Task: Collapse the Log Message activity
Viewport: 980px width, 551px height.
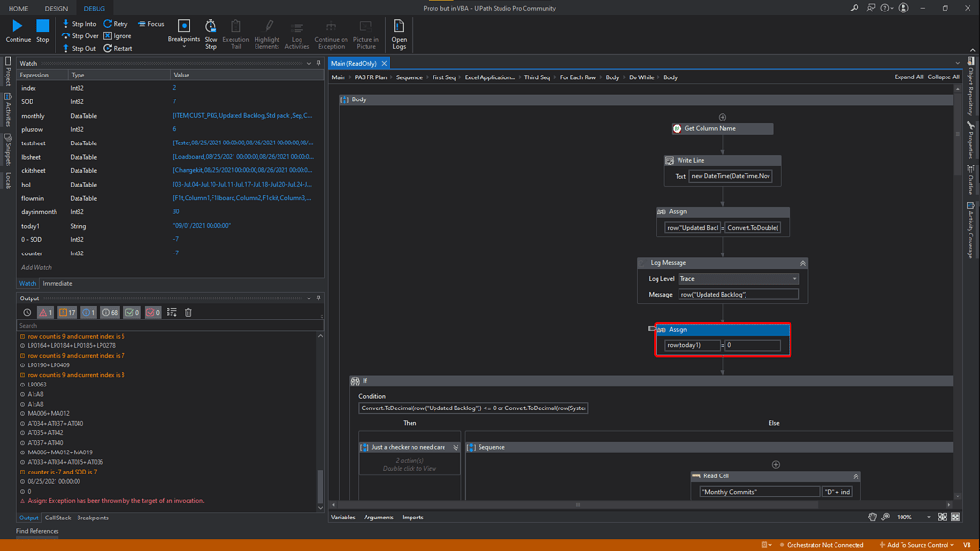Action: 802,263
